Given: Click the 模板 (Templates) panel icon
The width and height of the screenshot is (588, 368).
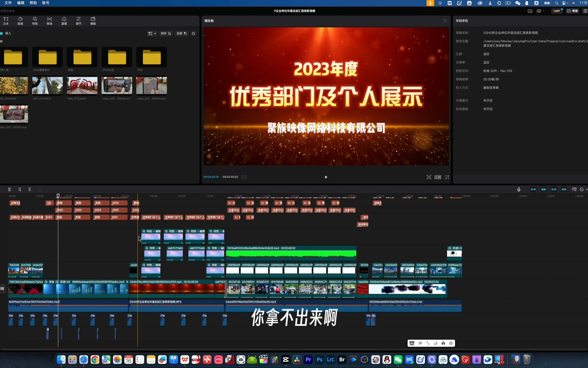Looking at the screenshot, I should (x=93, y=21).
